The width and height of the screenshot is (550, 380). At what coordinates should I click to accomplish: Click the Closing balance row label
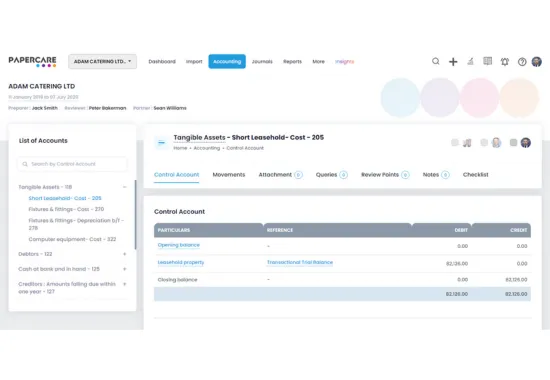(x=177, y=280)
